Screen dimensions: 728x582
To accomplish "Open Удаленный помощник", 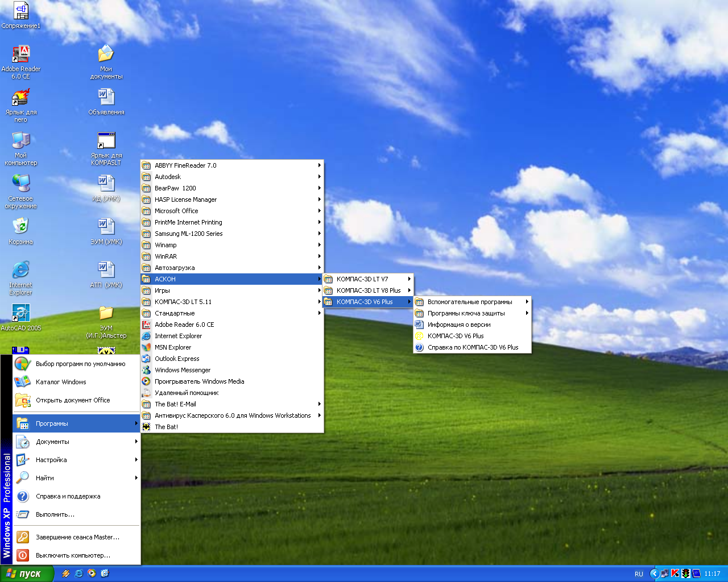I will [232, 393].
